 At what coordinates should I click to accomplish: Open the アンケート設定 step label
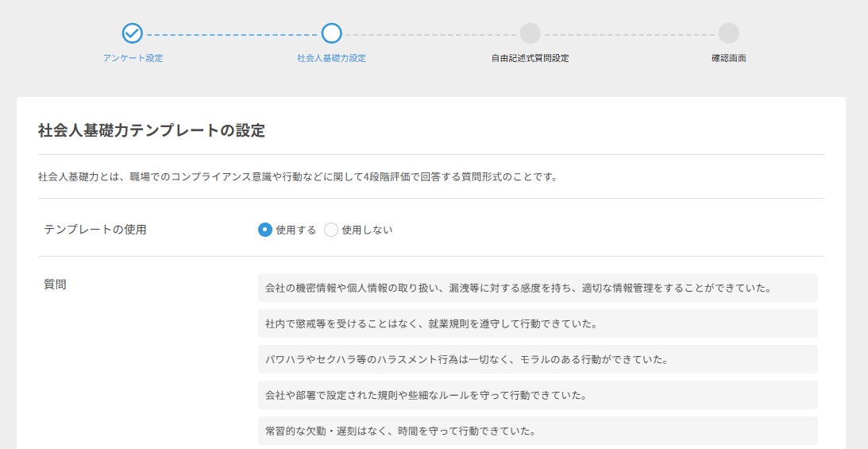tap(133, 58)
